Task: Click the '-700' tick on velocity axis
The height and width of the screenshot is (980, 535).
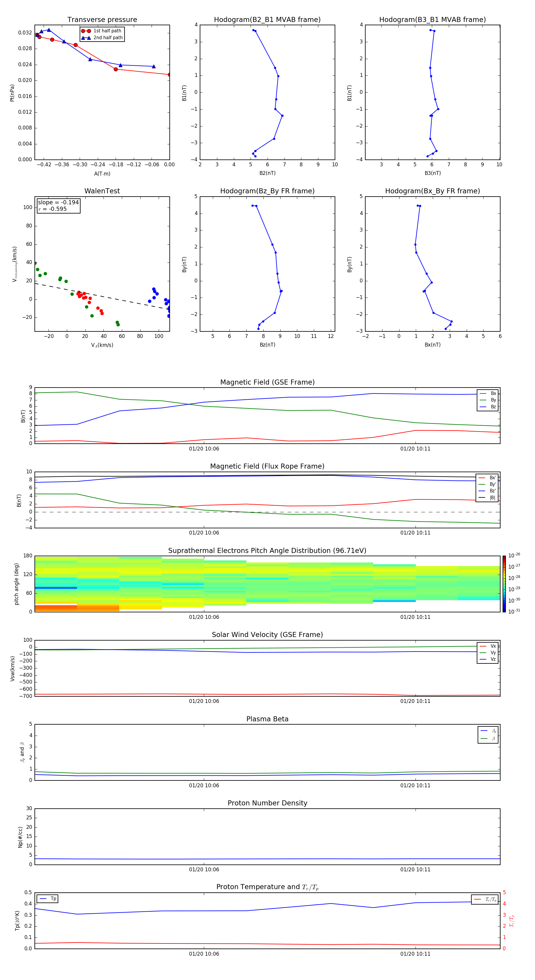Action: pyautogui.click(x=25, y=696)
